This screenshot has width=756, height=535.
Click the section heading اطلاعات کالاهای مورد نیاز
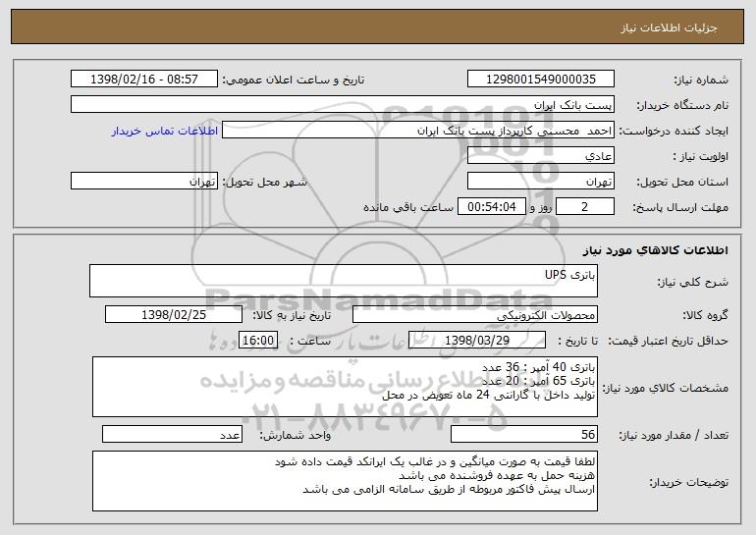(655, 250)
